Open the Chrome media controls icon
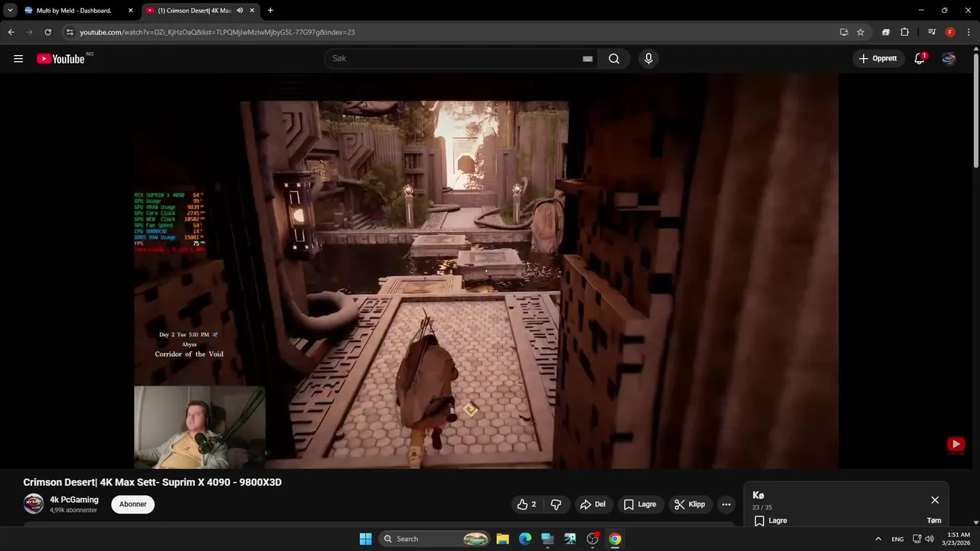980x551 pixels. coord(932,32)
